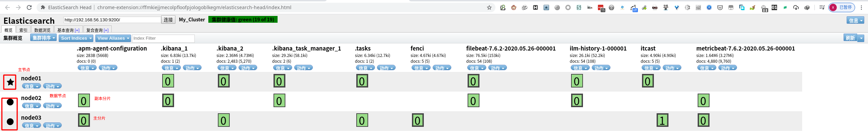Viewport: 868px width, 137px height.
Task: Open the proxy extension showing off badge
Action: pyautogui.click(x=634, y=8)
